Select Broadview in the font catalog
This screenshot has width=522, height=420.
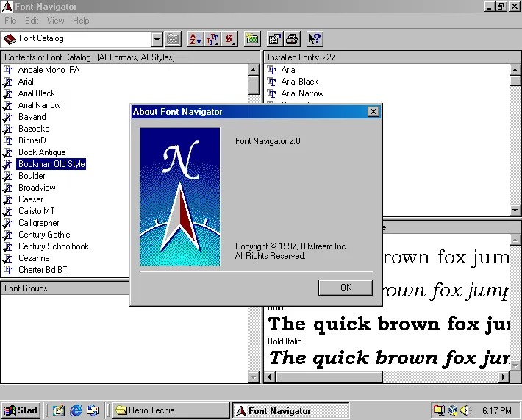[x=37, y=188]
